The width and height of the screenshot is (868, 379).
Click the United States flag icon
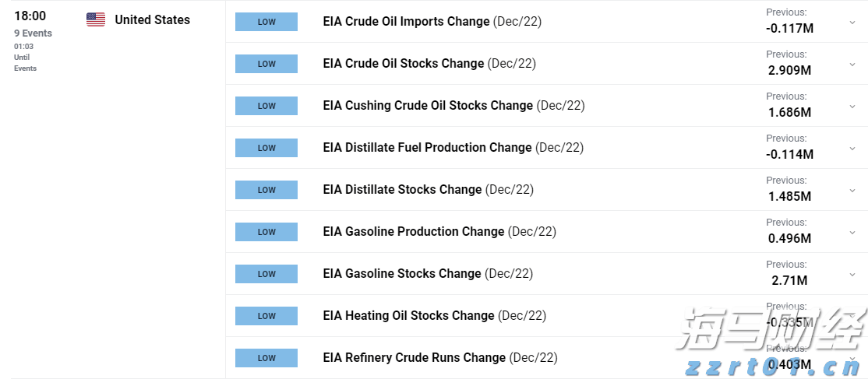point(96,20)
